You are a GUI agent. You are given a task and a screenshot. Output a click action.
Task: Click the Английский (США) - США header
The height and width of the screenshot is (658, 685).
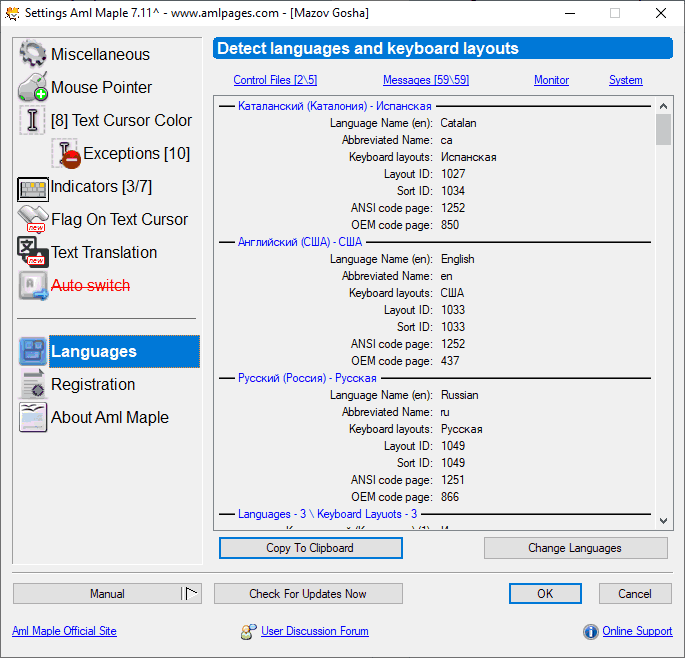(300, 242)
